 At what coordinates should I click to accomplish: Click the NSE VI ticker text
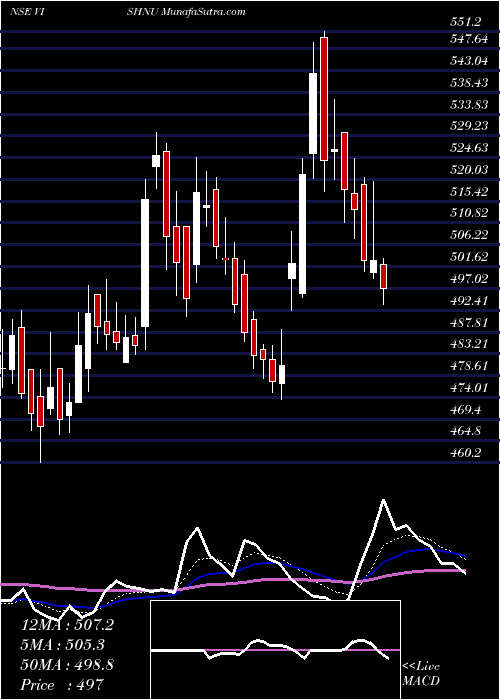pyautogui.click(x=28, y=12)
